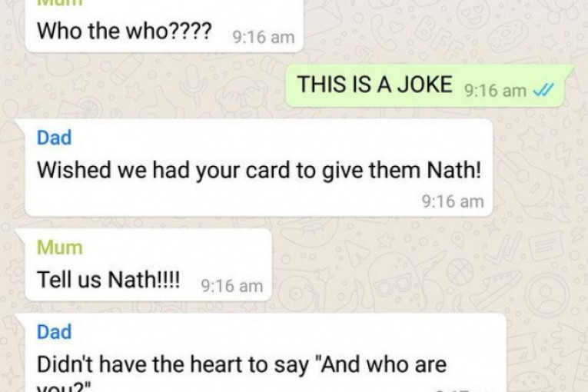Tap the "Dad" name above "Didn't have the heart"
The height and width of the screenshot is (392, 588).
[54, 332]
